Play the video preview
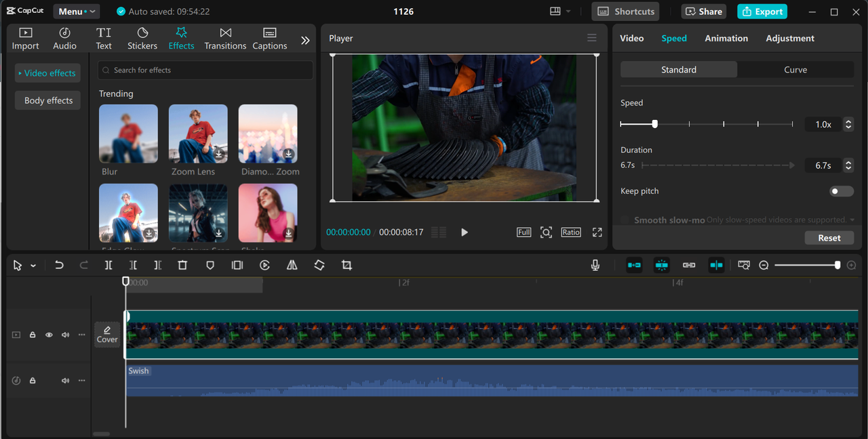 (x=465, y=232)
